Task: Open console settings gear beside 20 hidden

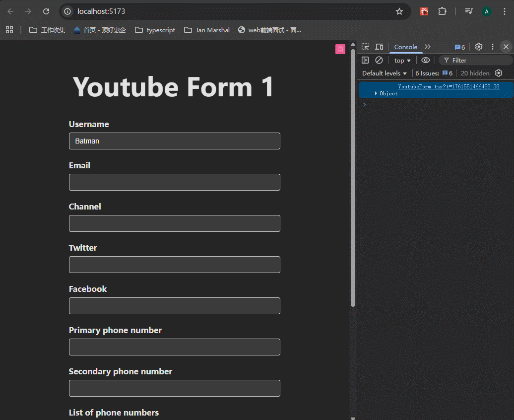Action: [499, 73]
